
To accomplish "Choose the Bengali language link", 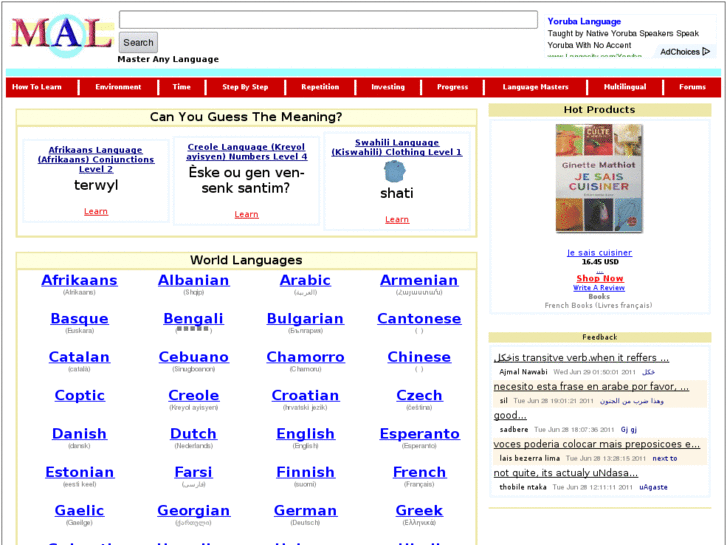I will (x=193, y=319).
